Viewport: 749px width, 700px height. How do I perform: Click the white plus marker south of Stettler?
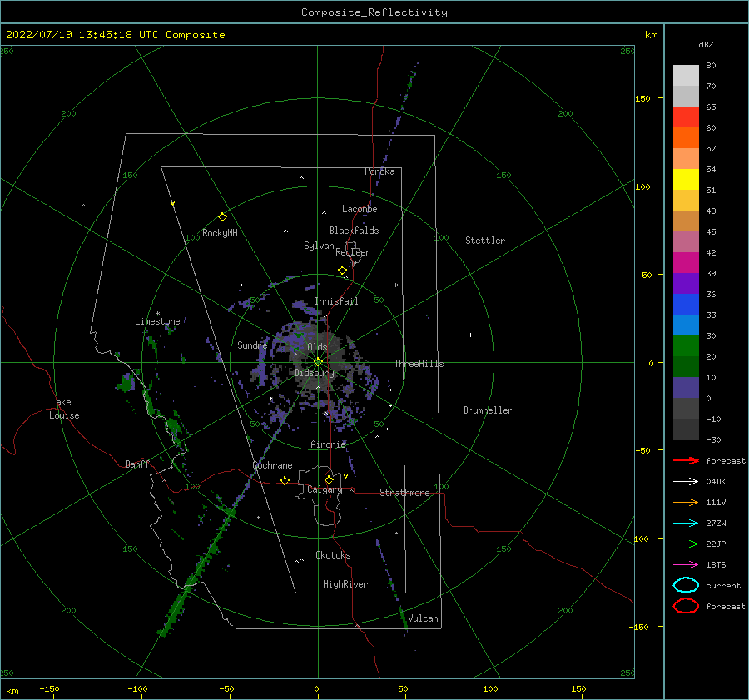coord(470,335)
